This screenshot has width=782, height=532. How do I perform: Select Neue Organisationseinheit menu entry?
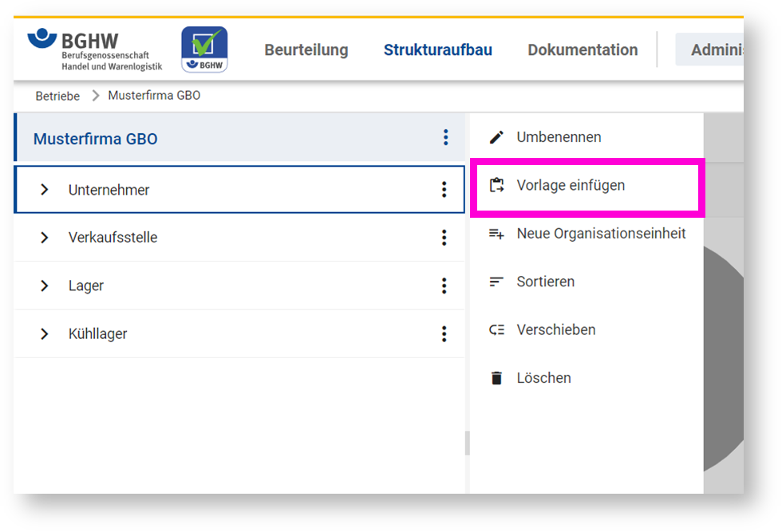pos(600,234)
